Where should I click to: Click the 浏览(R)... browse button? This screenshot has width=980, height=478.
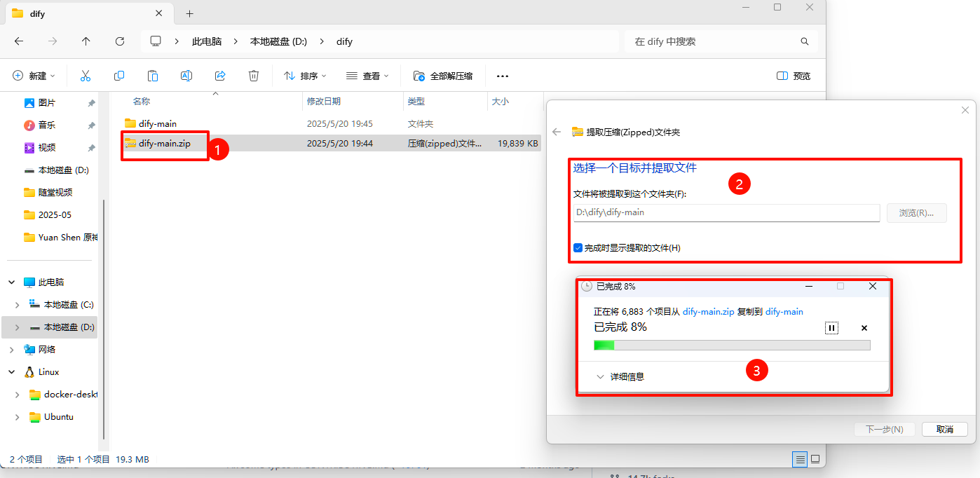point(916,212)
